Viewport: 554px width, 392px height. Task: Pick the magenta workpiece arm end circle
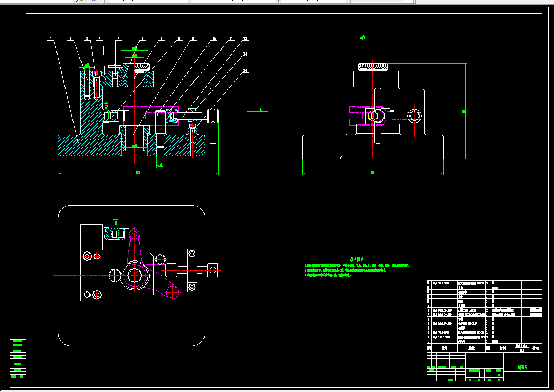pos(173,292)
